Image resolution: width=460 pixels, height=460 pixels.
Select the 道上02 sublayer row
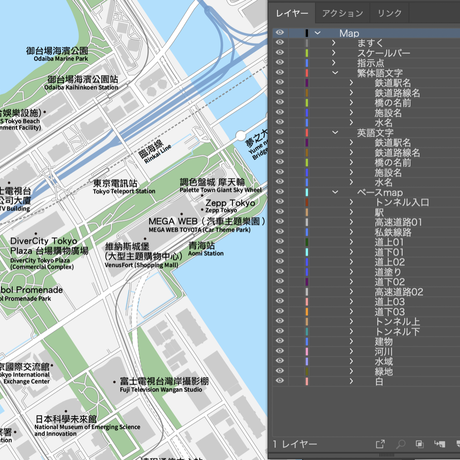[x=366, y=262]
